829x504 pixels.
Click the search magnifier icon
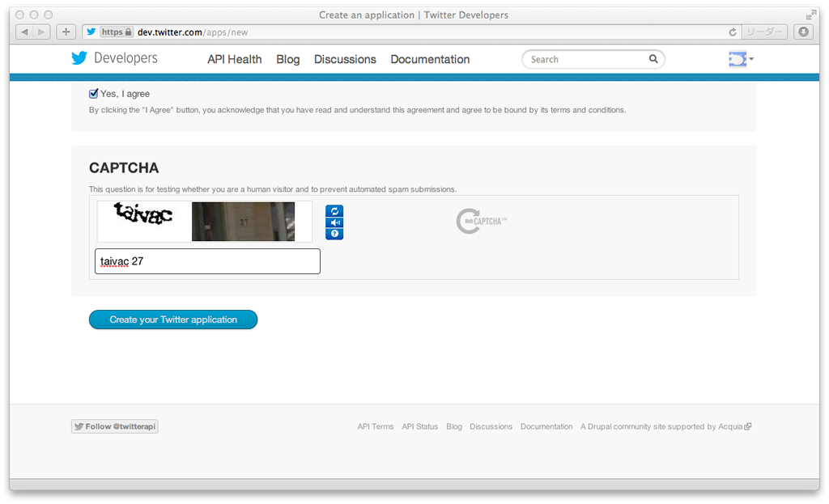point(653,58)
